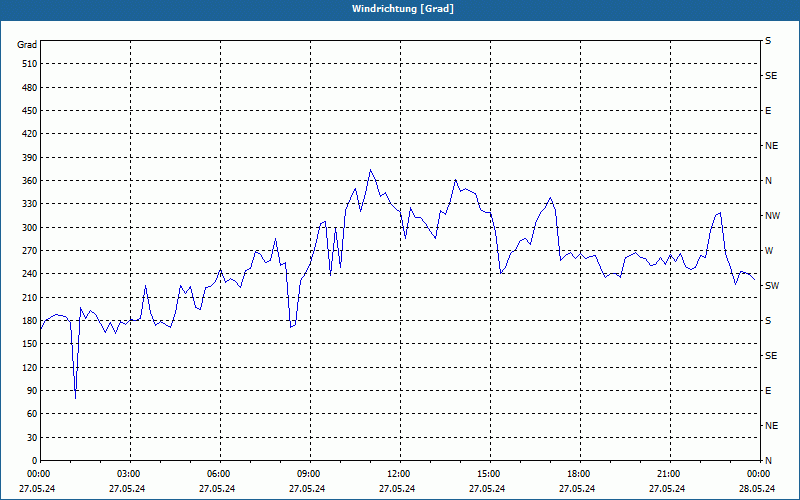Click the 27.05.24 date under 21:00
The width and height of the screenshot is (800, 500).
click(x=667, y=489)
